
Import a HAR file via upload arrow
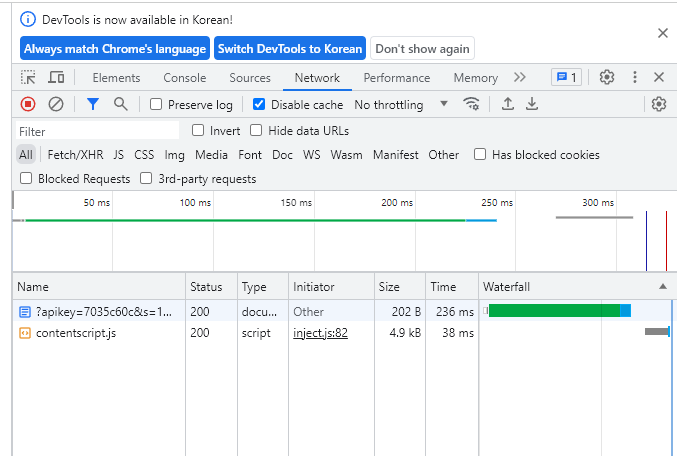tap(508, 104)
